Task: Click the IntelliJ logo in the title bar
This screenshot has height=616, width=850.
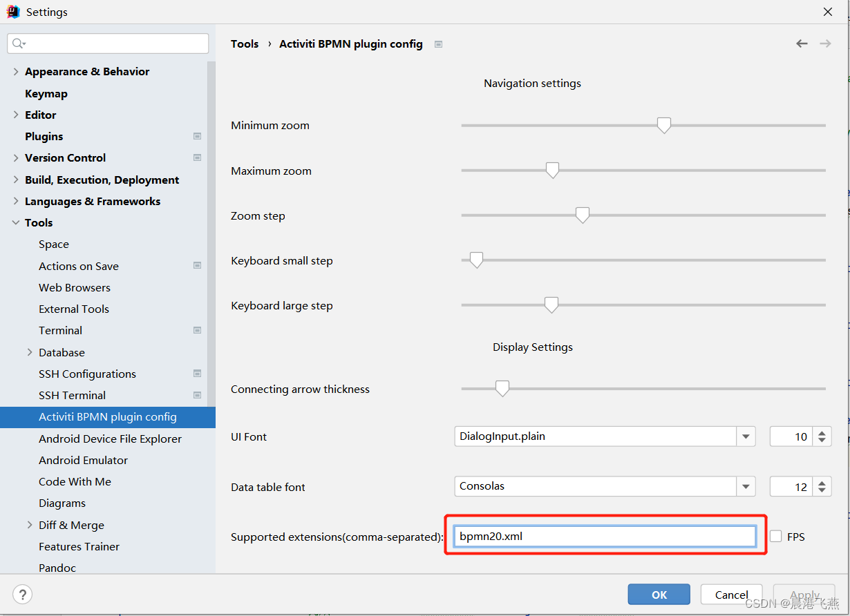Action: click(x=13, y=12)
